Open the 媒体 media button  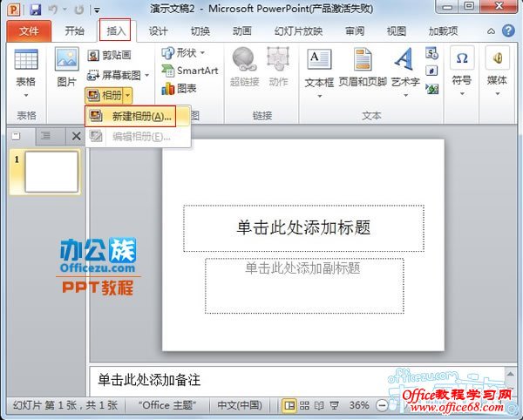497,66
